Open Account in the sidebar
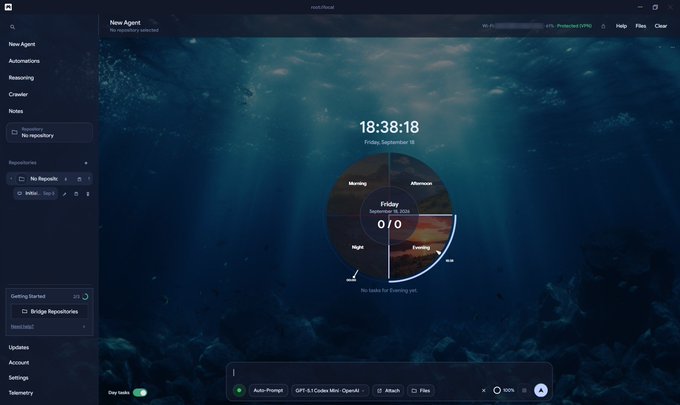Viewport: 680px width, 405px height. click(x=19, y=363)
